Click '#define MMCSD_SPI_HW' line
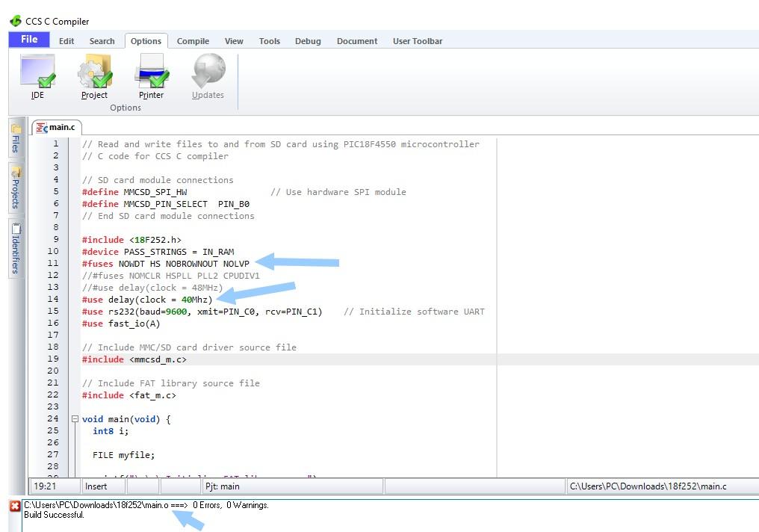The height and width of the screenshot is (532, 759). [x=134, y=192]
